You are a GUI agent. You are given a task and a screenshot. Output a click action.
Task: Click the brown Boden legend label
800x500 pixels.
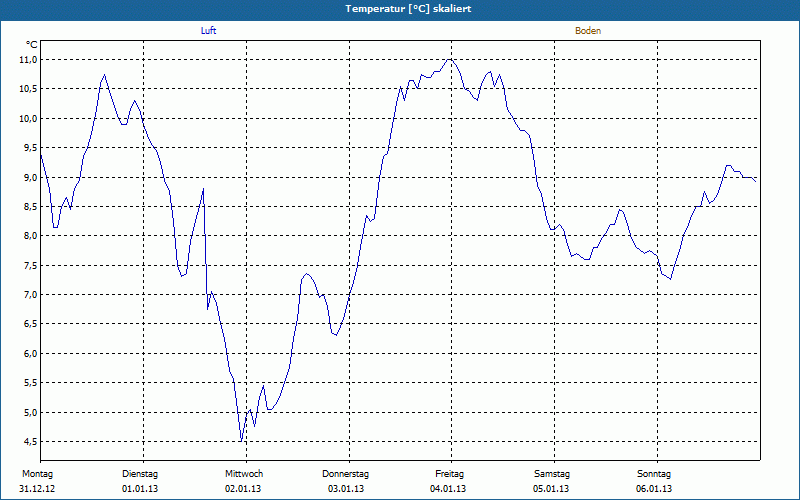(x=588, y=31)
